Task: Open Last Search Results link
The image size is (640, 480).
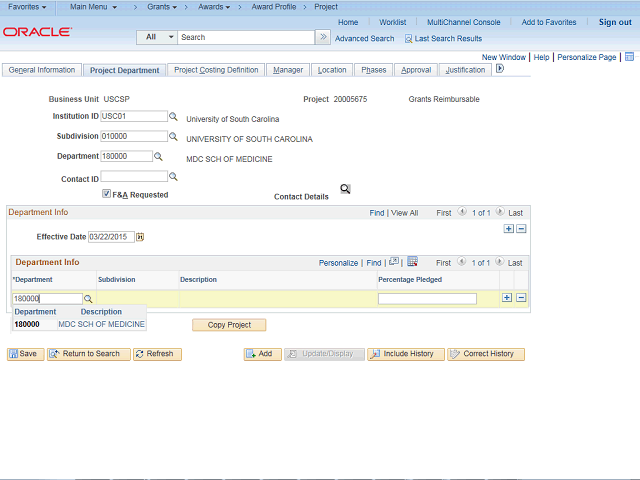Action: [x=443, y=39]
